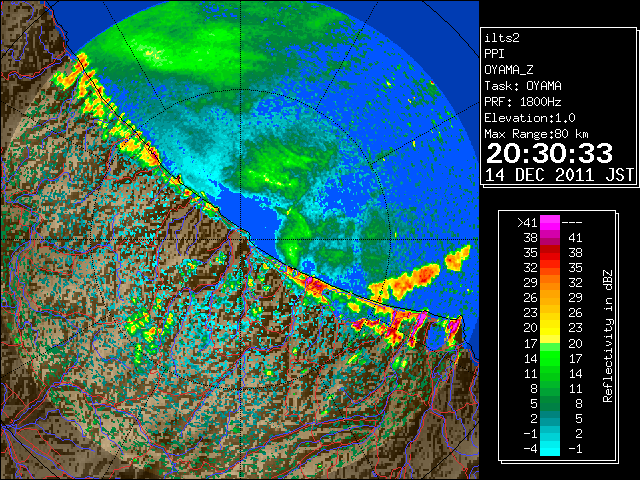Click the Reflectivity in dBZ axis label
The image size is (640, 480).
[608, 336]
